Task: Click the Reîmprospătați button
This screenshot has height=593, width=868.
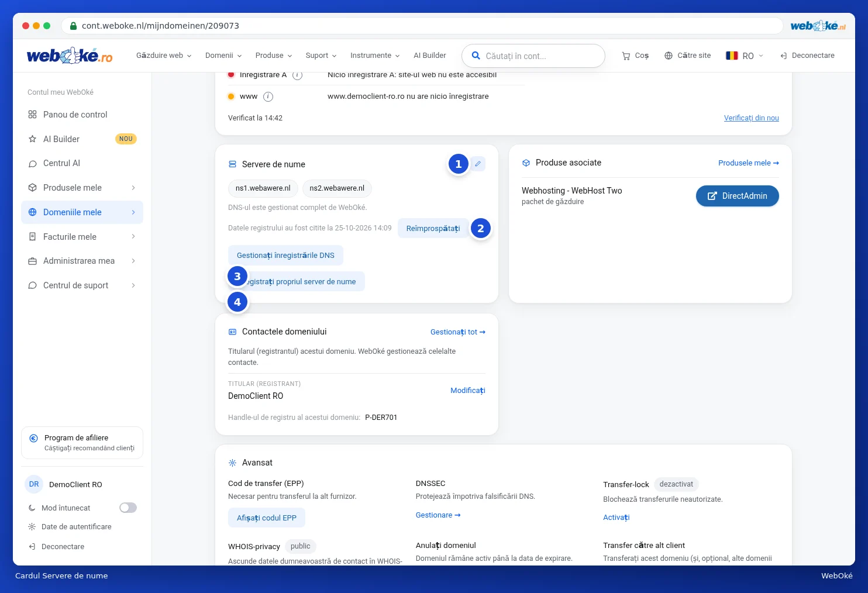Action: point(433,229)
